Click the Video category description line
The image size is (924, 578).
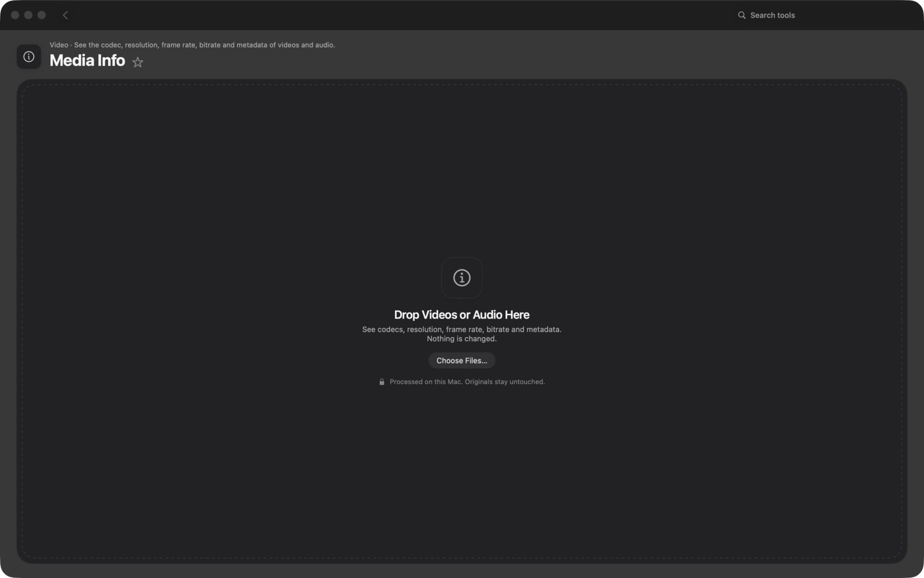tap(192, 45)
